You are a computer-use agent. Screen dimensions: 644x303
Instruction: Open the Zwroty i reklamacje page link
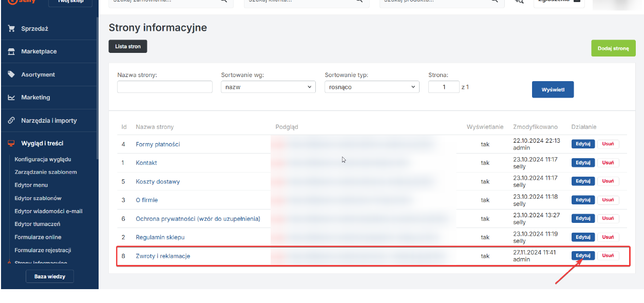point(163,256)
